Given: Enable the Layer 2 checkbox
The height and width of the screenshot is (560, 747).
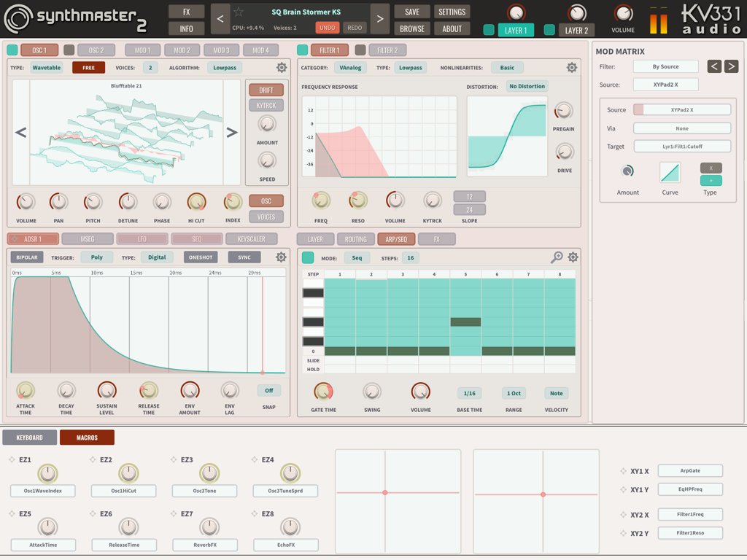Looking at the screenshot, I should pyautogui.click(x=551, y=30).
